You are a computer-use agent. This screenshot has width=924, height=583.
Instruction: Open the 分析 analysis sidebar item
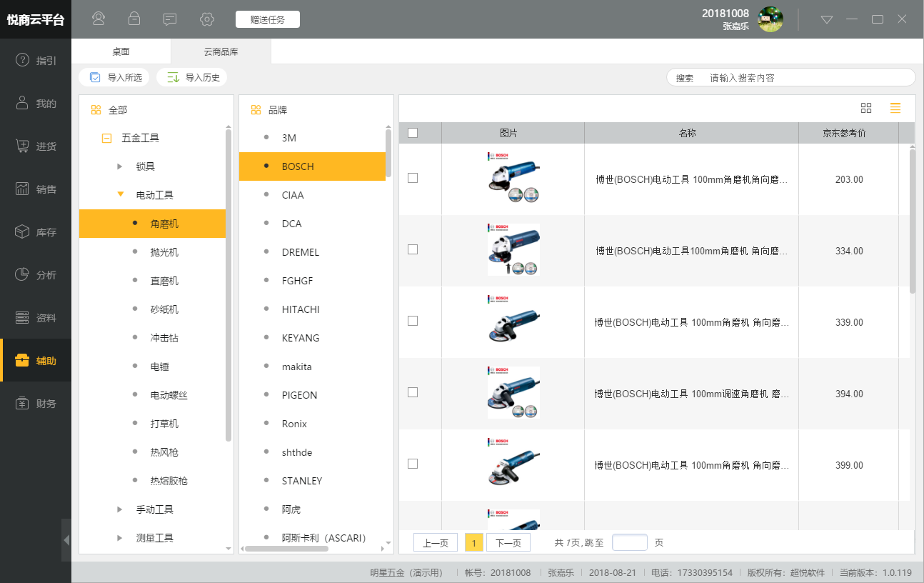tap(36, 274)
